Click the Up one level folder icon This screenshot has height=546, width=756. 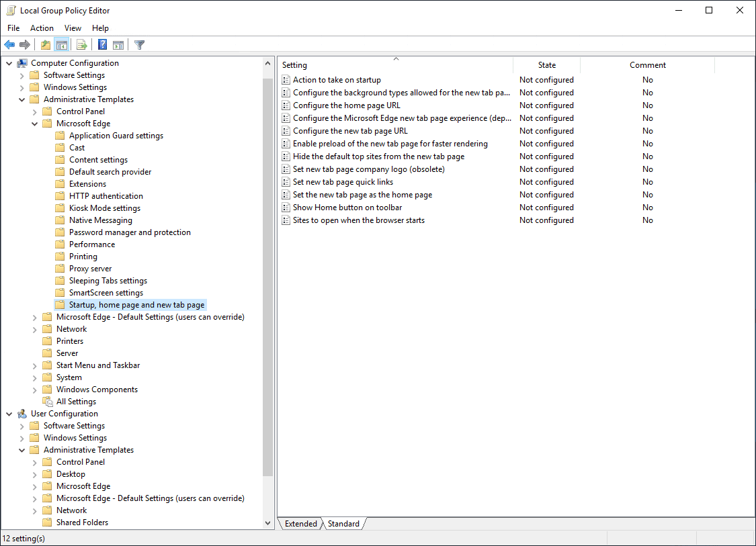click(45, 45)
